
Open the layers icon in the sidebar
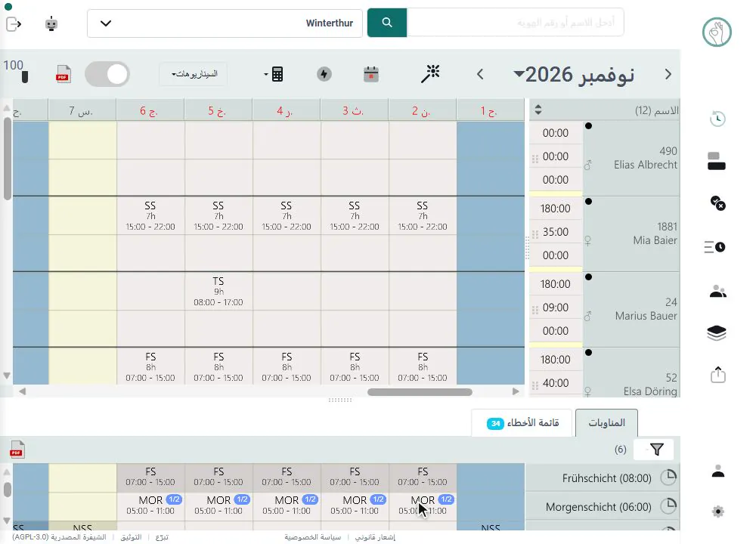(x=717, y=333)
